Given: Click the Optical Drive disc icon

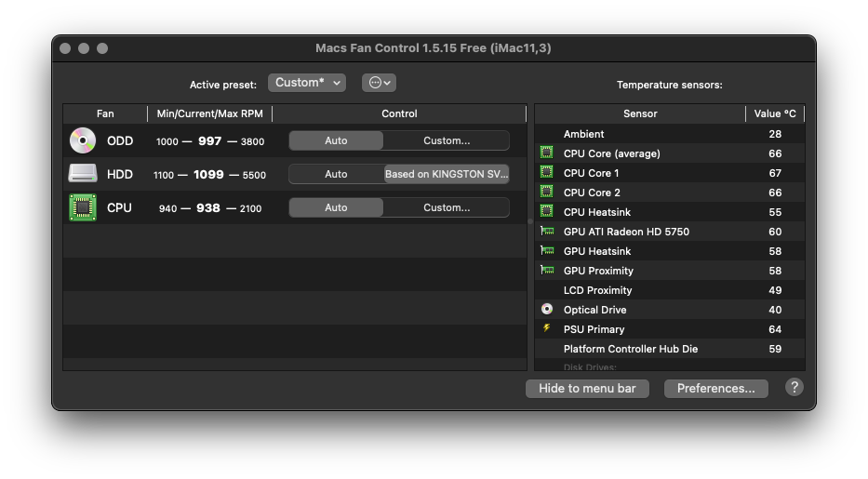Looking at the screenshot, I should point(547,309).
